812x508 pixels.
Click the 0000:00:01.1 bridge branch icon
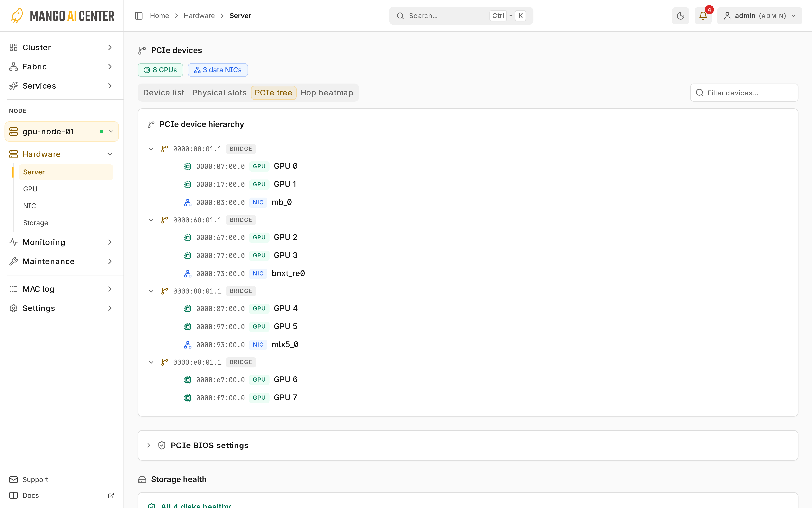point(164,149)
